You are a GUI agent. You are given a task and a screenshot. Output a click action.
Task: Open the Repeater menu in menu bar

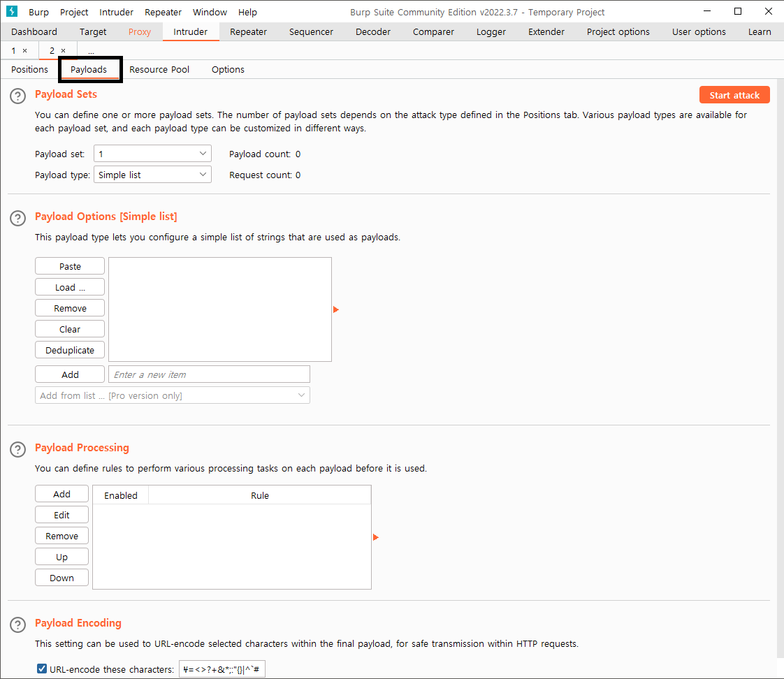pyautogui.click(x=163, y=12)
